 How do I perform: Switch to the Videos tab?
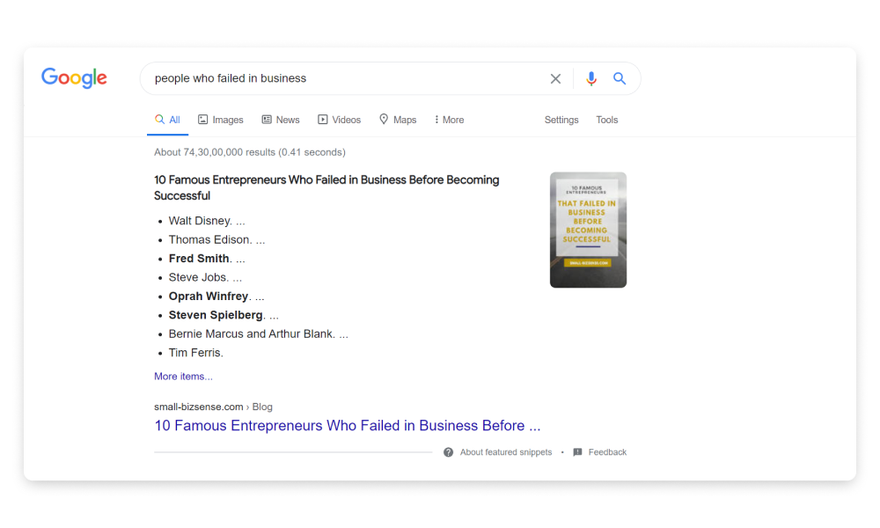[340, 120]
